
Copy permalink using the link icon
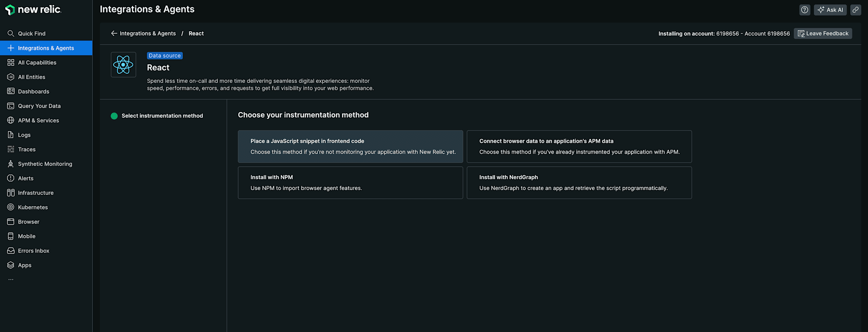pos(855,10)
